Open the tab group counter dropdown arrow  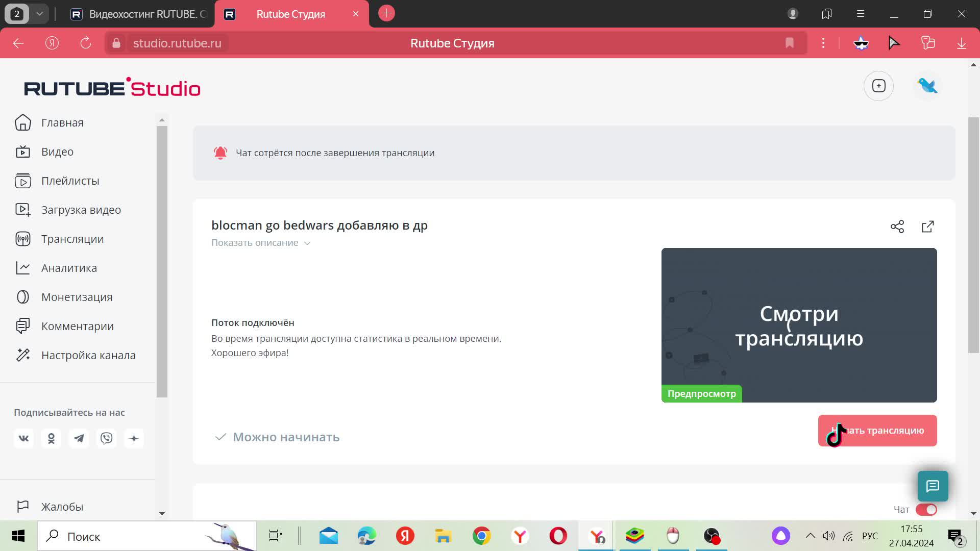point(39,14)
